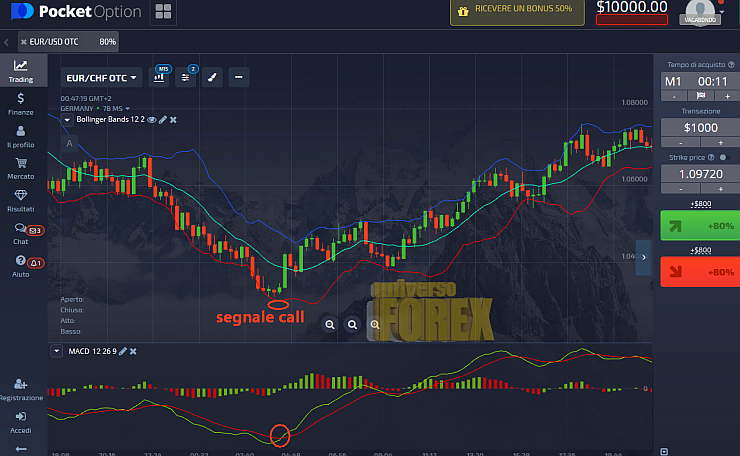The image size is (740, 456).
Task: Click the Strike price help icon
Action: click(711, 157)
